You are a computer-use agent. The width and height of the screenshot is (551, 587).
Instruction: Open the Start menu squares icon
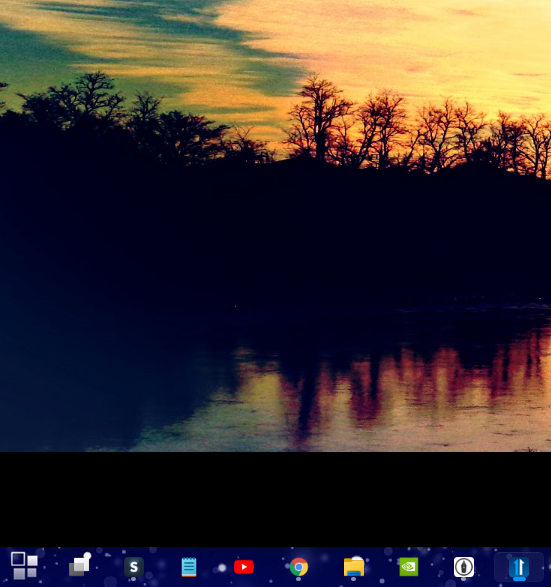24,565
